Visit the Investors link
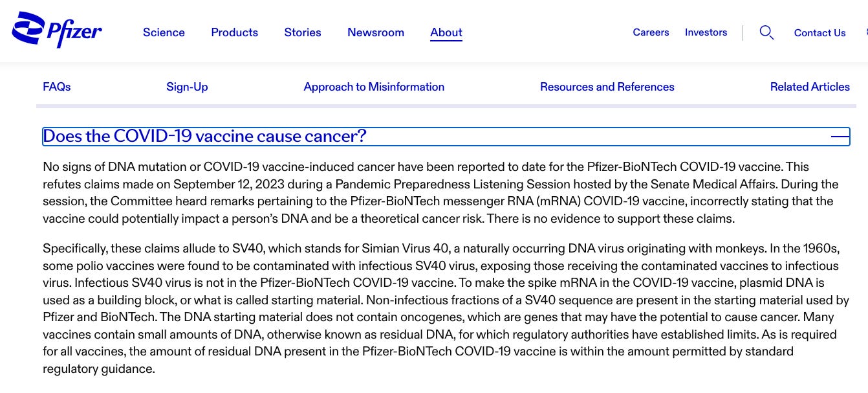Viewport: 868px width, 393px height. tap(706, 32)
